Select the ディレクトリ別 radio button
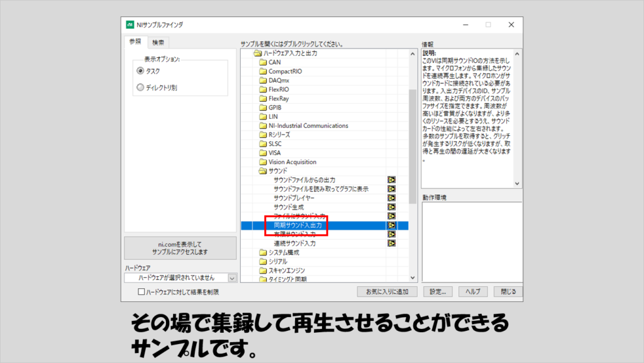This screenshot has width=644, height=363. 140,87
